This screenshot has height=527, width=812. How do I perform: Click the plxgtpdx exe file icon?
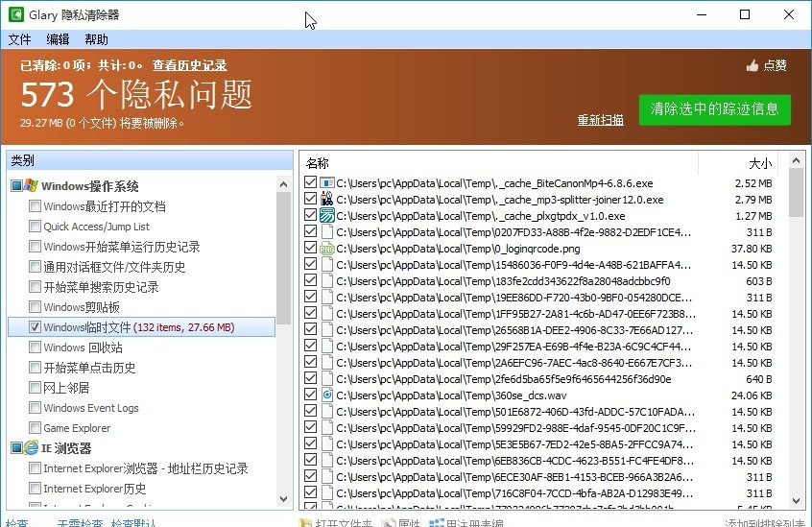click(x=326, y=216)
